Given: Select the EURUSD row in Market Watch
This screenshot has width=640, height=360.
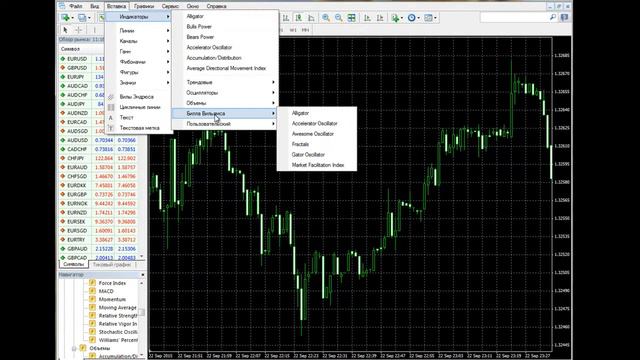Looking at the screenshot, I should 98,59.
